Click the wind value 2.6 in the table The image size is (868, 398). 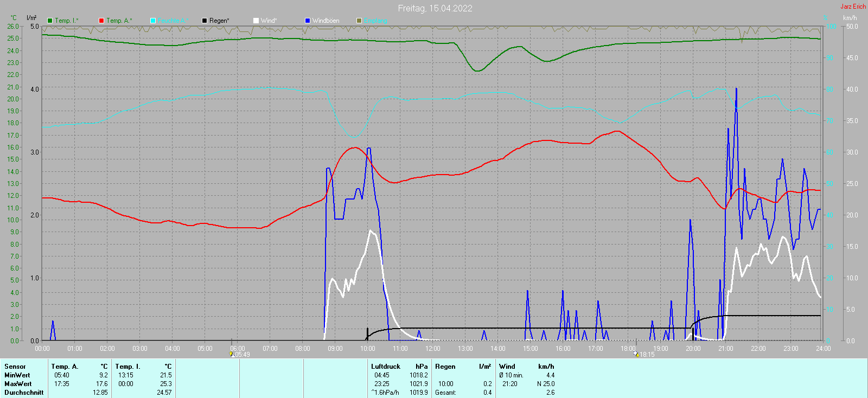(551, 393)
